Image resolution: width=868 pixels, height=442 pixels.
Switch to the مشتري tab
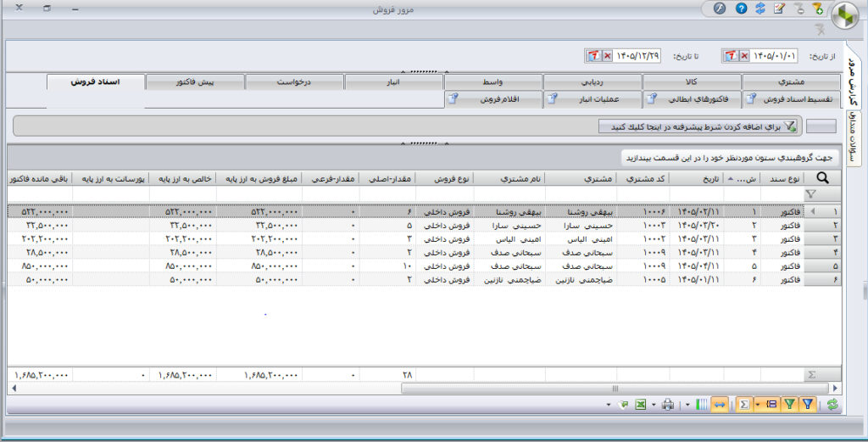791,82
